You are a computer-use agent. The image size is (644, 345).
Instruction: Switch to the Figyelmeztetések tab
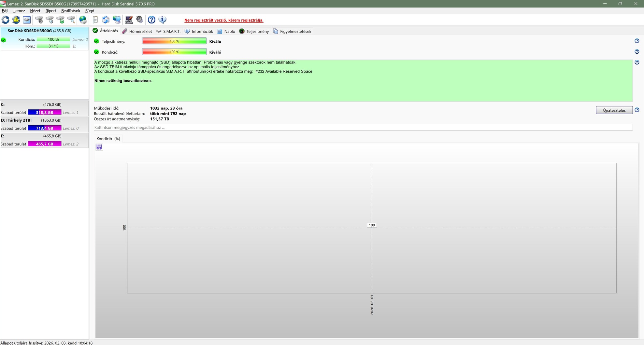point(292,31)
